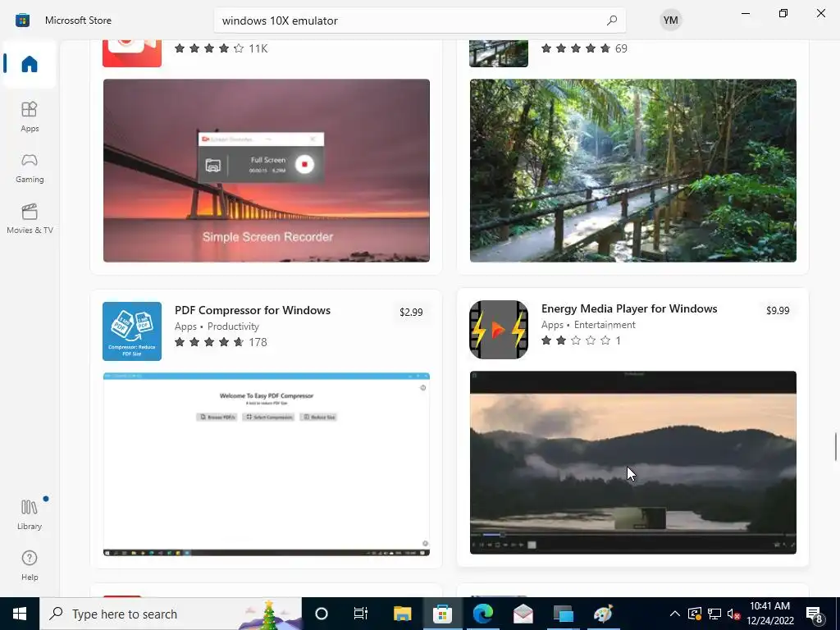Viewport: 840px width, 630px height.
Task: Open the Windows Start menu
Action: [20, 614]
